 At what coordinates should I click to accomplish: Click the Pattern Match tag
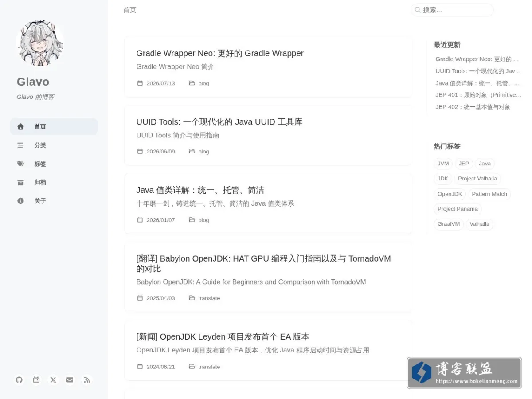(489, 194)
